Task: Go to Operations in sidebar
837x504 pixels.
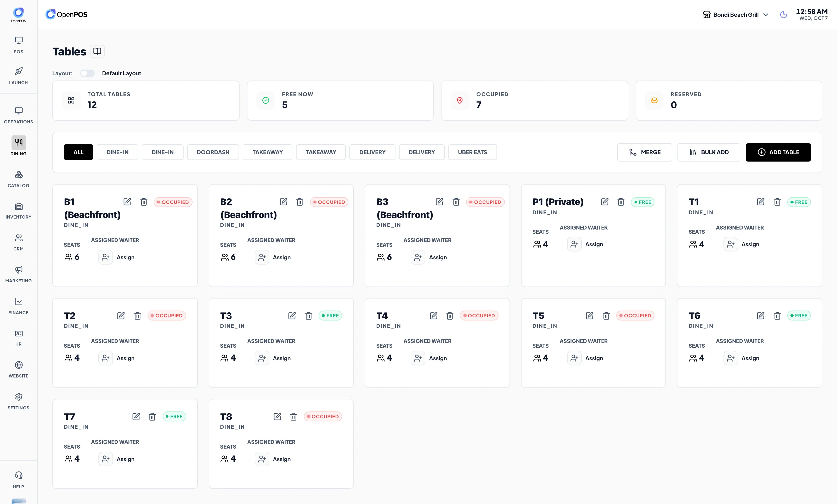Action: 18,115
